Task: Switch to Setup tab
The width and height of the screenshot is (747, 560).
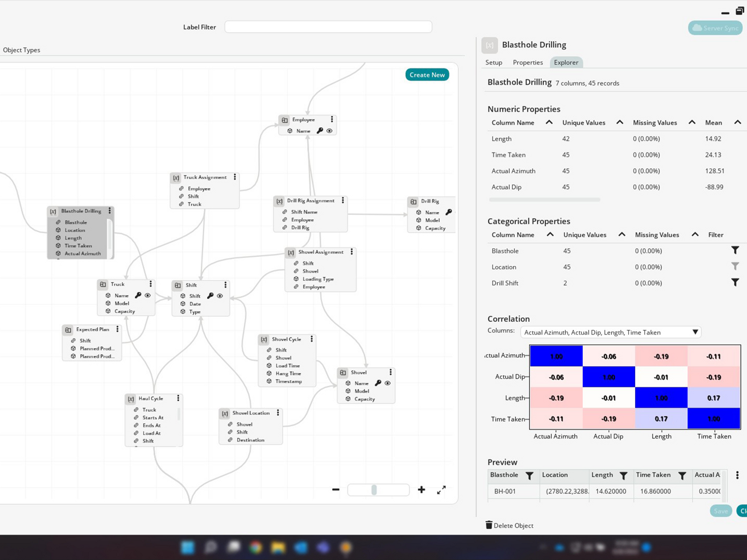Action: (x=494, y=63)
